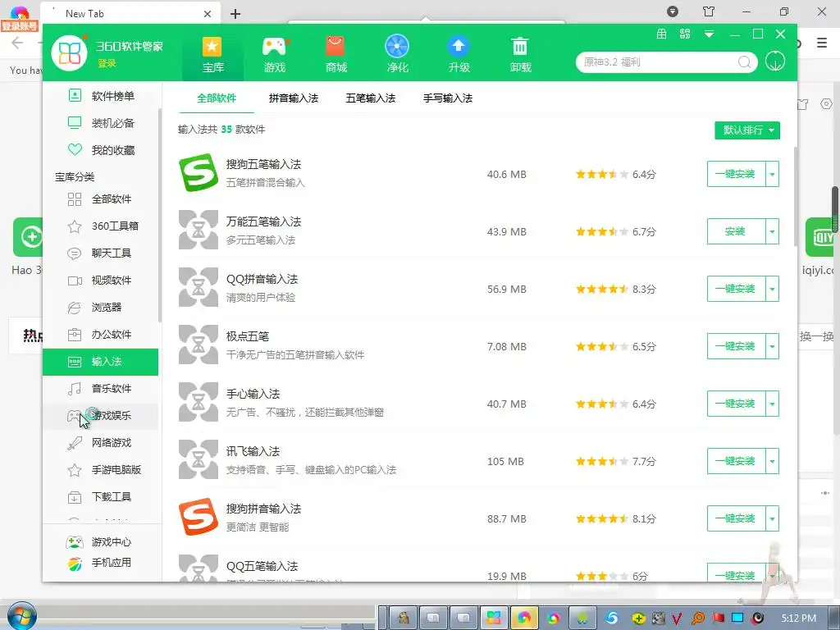Viewport: 840px width, 630px height.
Task: Open the 净化 cleanup tab
Action: click(398, 54)
